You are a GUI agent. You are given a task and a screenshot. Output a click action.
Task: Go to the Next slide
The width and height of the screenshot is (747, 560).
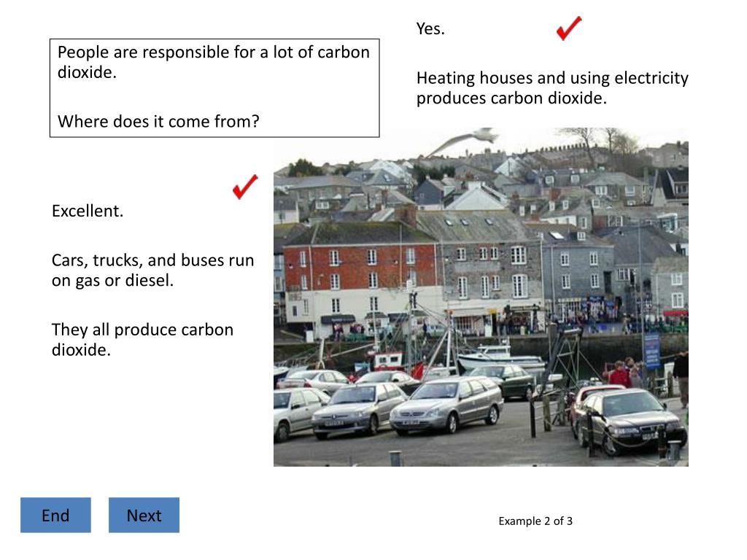pos(144,516)
